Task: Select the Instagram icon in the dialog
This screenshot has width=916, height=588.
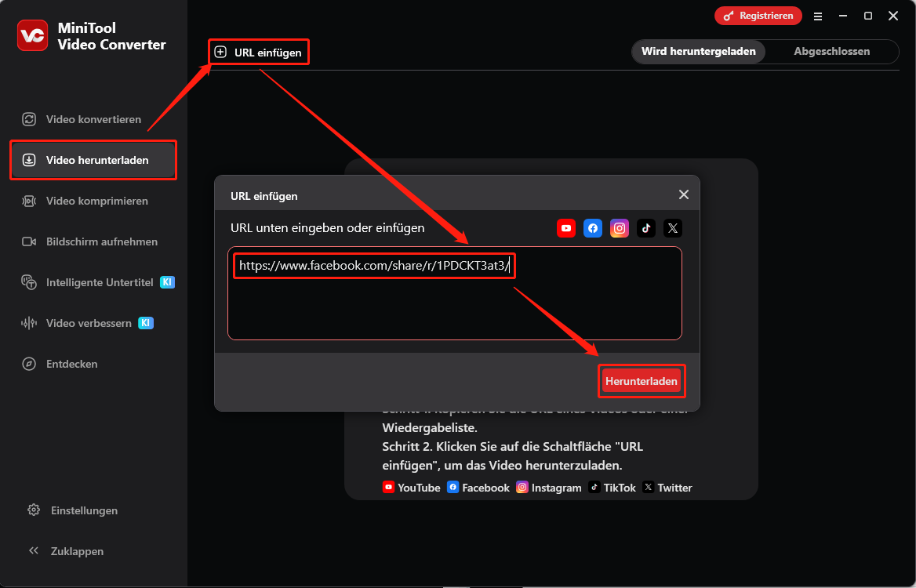Action: click(620, 228)
